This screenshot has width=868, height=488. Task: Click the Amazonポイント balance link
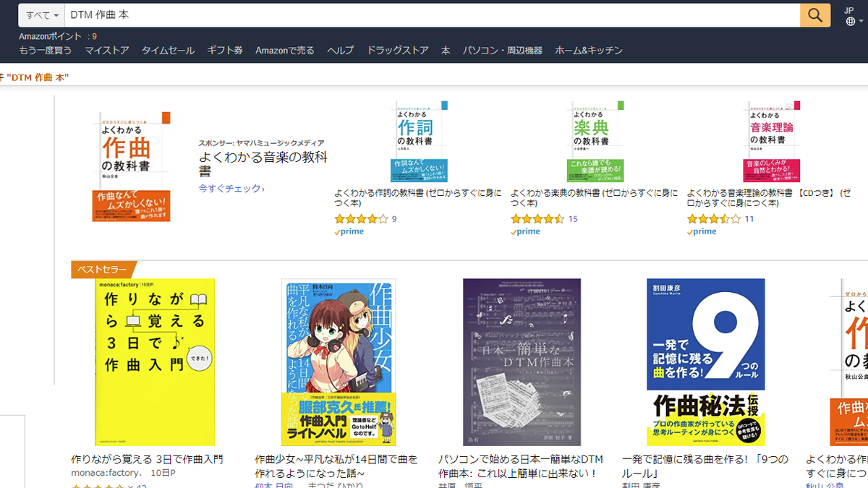(58, 36)
